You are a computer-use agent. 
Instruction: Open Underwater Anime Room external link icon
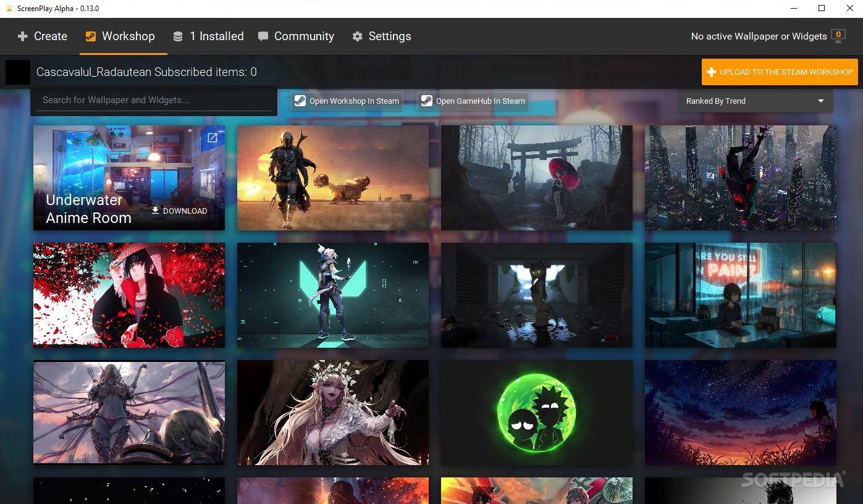[x=213, y=138]
